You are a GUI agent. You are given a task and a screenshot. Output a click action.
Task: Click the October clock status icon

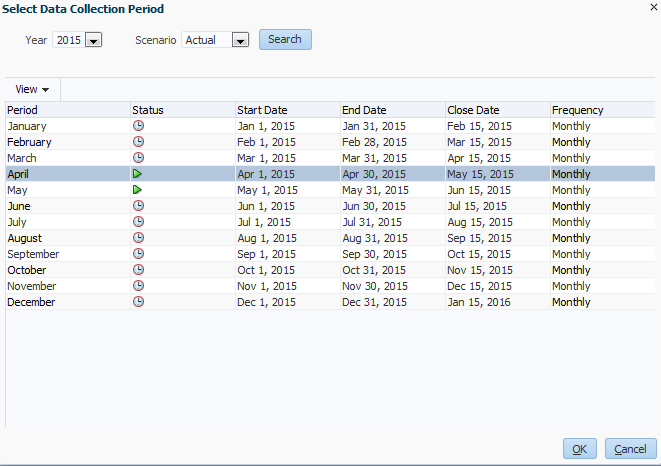point(138,270)
